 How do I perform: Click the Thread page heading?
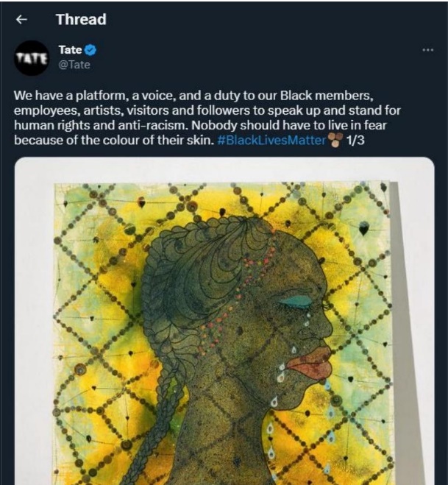(82, 19)
